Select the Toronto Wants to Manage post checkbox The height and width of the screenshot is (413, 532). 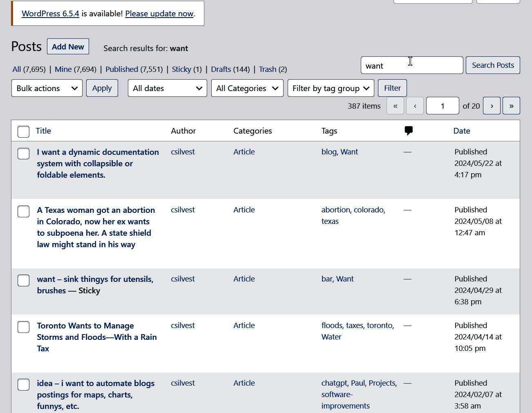pos(24,327)
